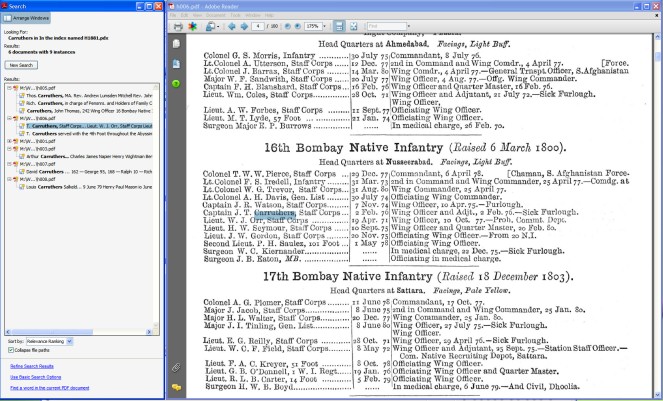Open the Tools menu

(x=235, y=15)
